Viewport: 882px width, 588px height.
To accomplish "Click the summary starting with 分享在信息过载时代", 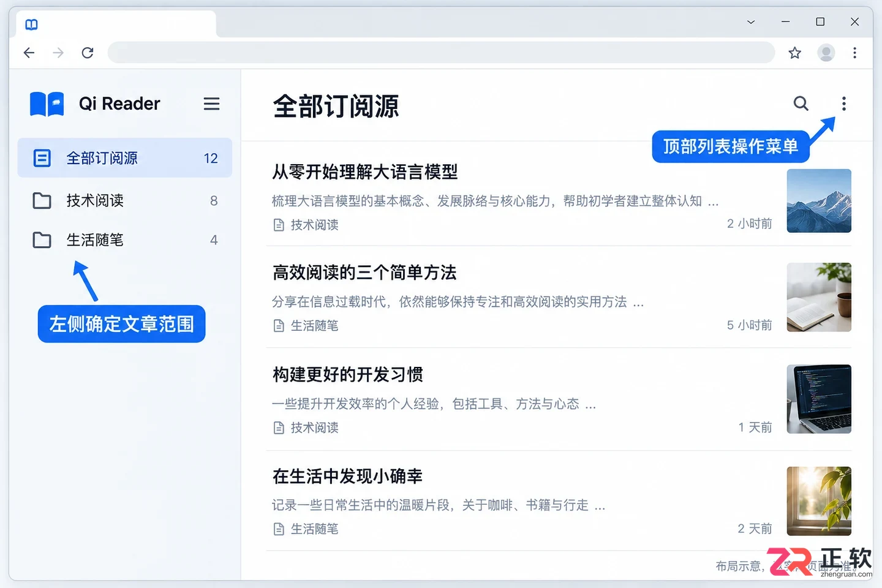I will pyautogui.click(x=458, y=302).
